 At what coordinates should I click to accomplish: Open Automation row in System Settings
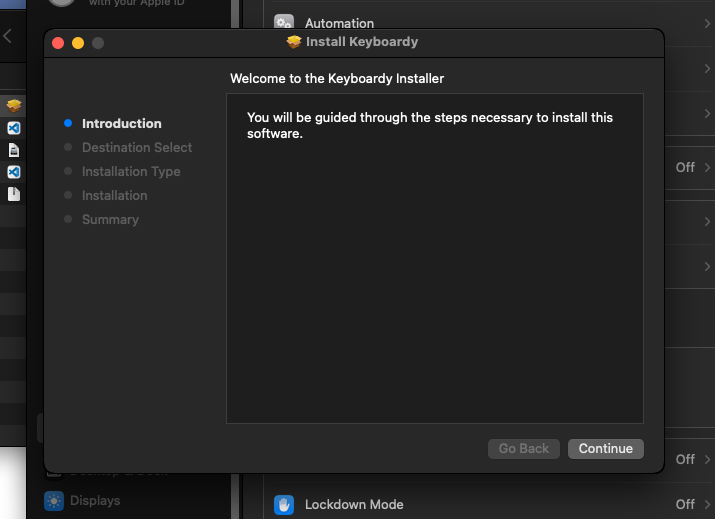[492, 23]
